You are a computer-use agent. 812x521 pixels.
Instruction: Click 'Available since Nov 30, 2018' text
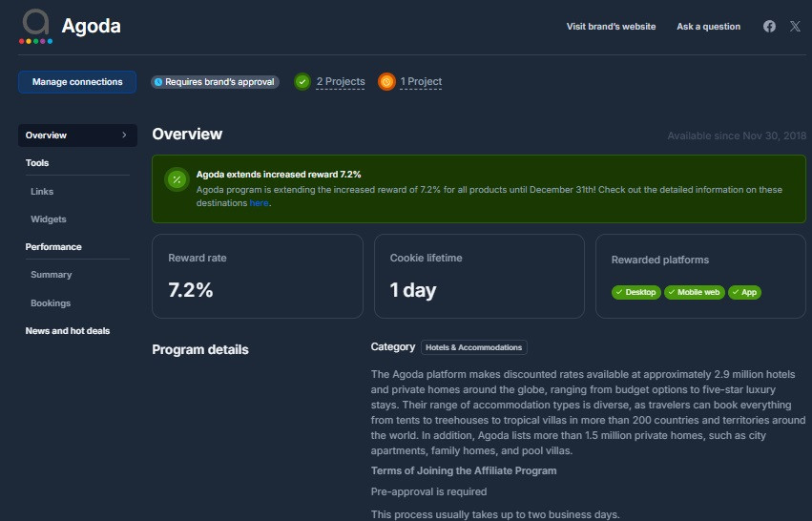click(x=737, y=135)
